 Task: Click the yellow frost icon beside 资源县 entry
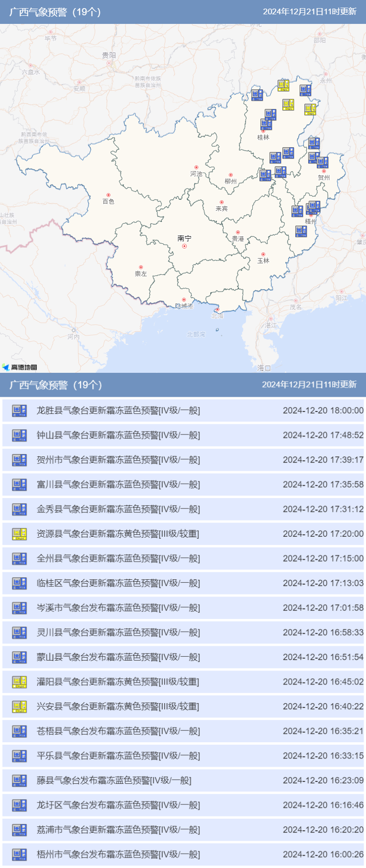(x=19, y=534)
